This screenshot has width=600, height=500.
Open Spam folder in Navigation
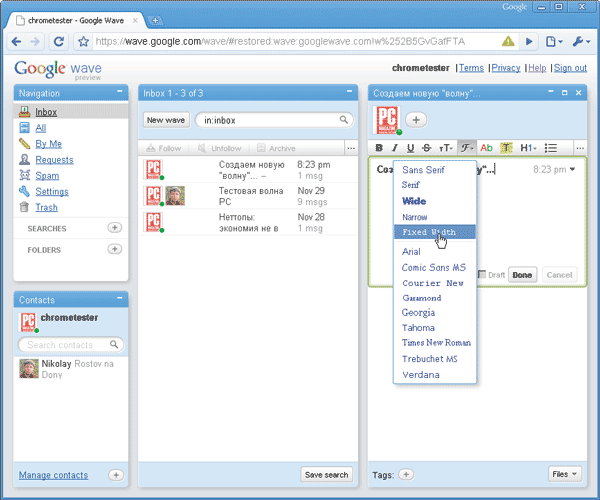[x=47, y=176]
